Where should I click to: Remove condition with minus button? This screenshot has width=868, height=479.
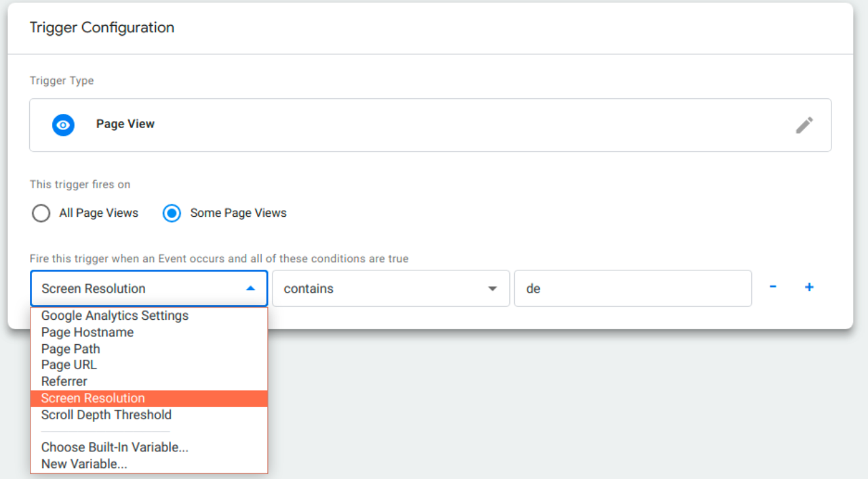click(772, 287)
